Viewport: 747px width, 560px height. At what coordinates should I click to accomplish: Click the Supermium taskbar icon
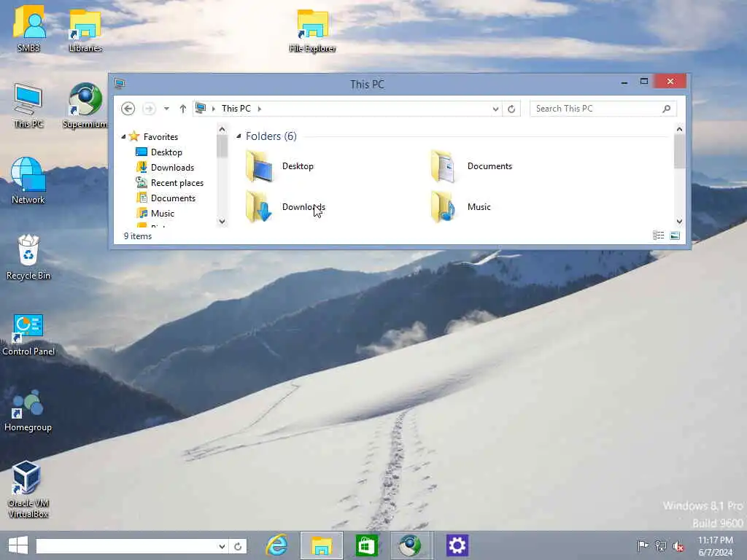[410, 545]
